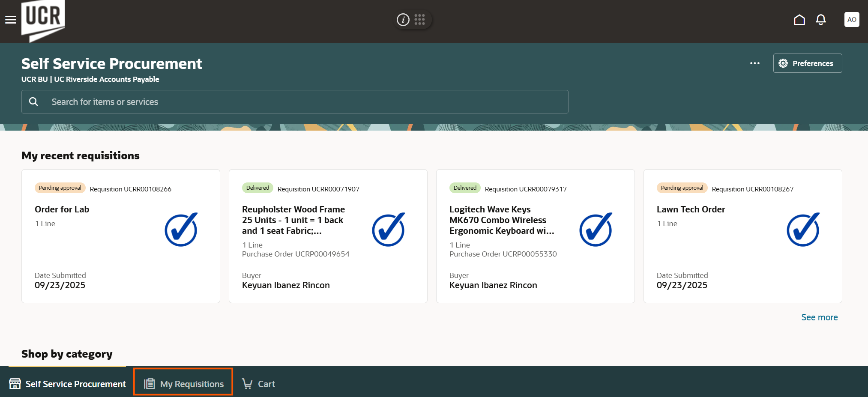Switch to Self Service Procurement tab

68,384
